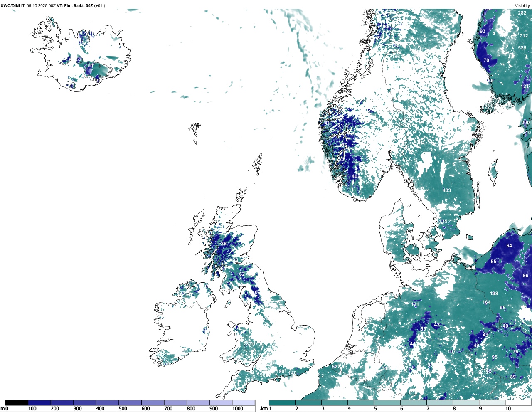
Task: Click the '1000' label on the metre legend
Action: (x=238, y=409)
